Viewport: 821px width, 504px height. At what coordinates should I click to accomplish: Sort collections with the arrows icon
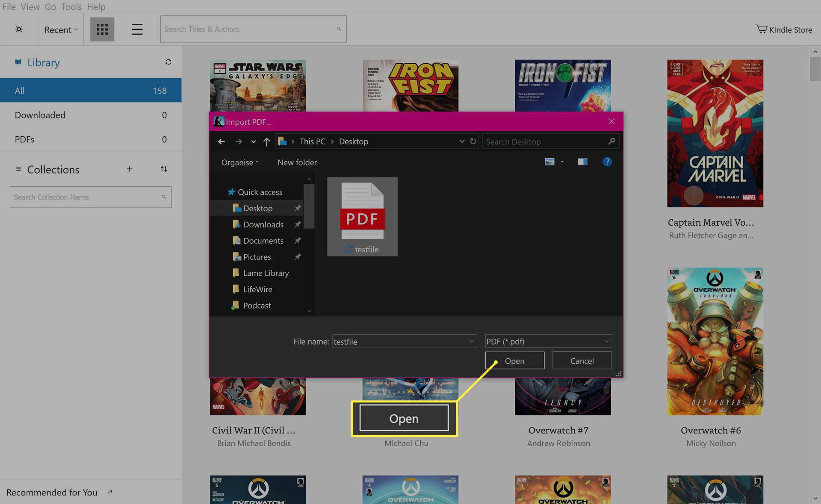pyautogui.click(x=164, y=169)
